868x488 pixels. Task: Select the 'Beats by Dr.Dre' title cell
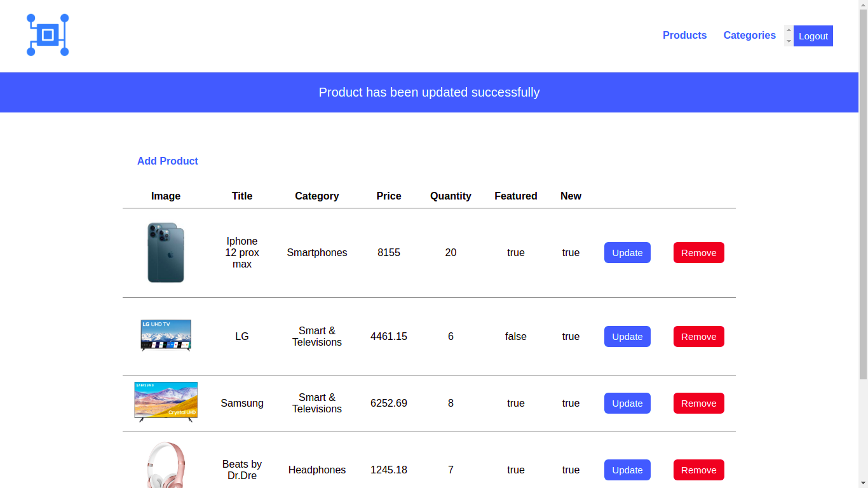point(242,470)
